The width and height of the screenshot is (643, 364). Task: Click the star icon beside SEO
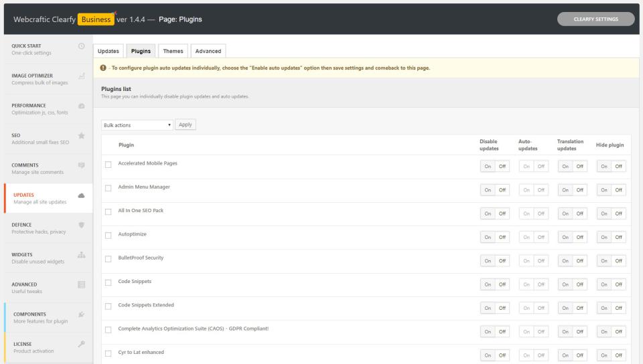81,135
